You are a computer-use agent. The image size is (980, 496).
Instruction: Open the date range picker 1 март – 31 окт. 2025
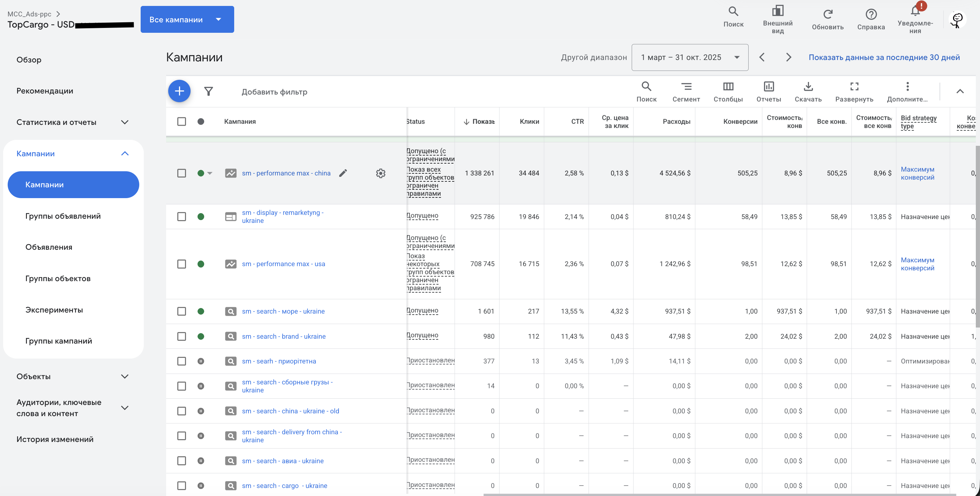pos(690,57)
